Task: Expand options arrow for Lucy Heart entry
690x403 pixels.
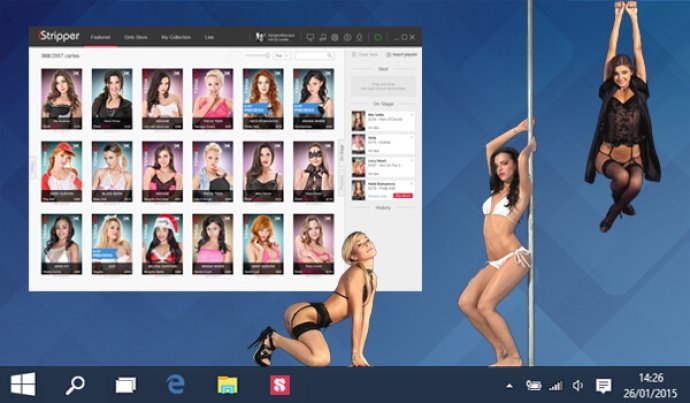Action: click(x=412, y=161)
